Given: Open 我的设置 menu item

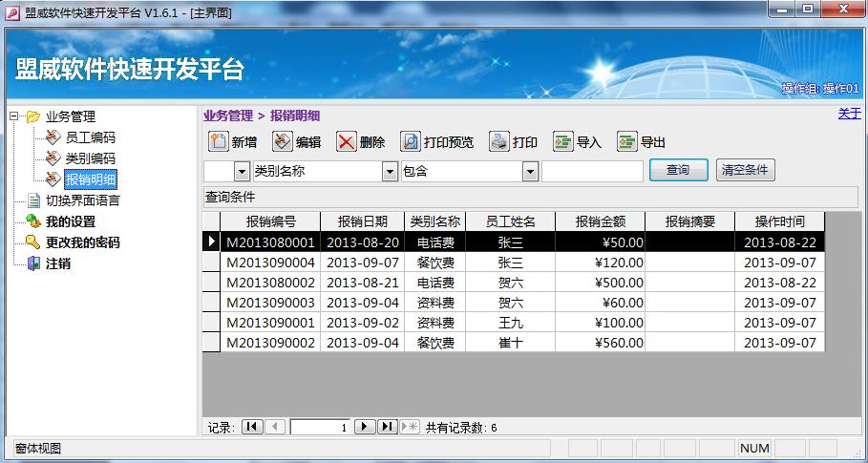Looking at the screenshot, I should pyautogui.click(x=71, y=221).
